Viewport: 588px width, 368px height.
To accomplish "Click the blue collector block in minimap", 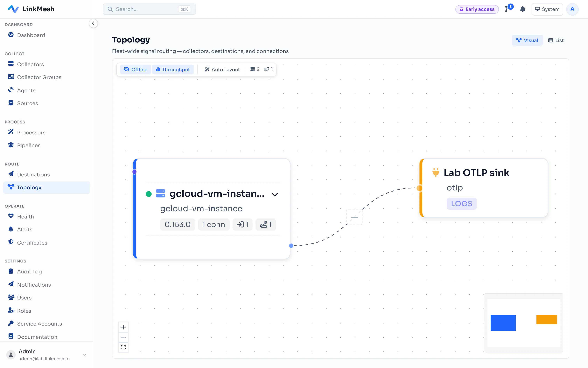I will tap(503, 323).
